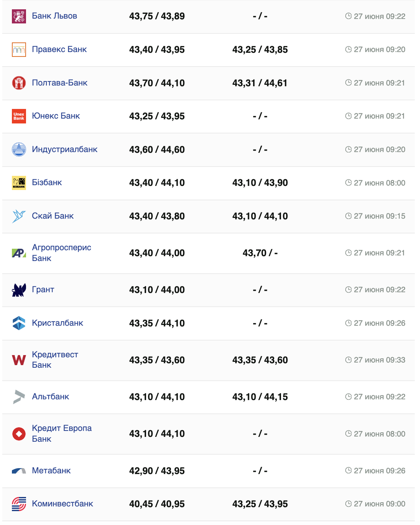Click the Кристалбанк blue crystal logo
Image resolution: width=420 pixels, height=525 pixels.
tap(19, 323)
